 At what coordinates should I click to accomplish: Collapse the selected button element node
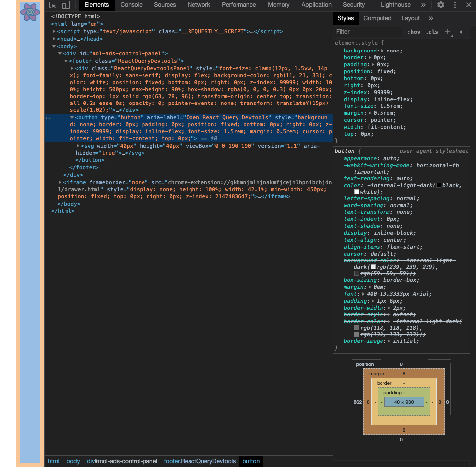pos(72,117)
